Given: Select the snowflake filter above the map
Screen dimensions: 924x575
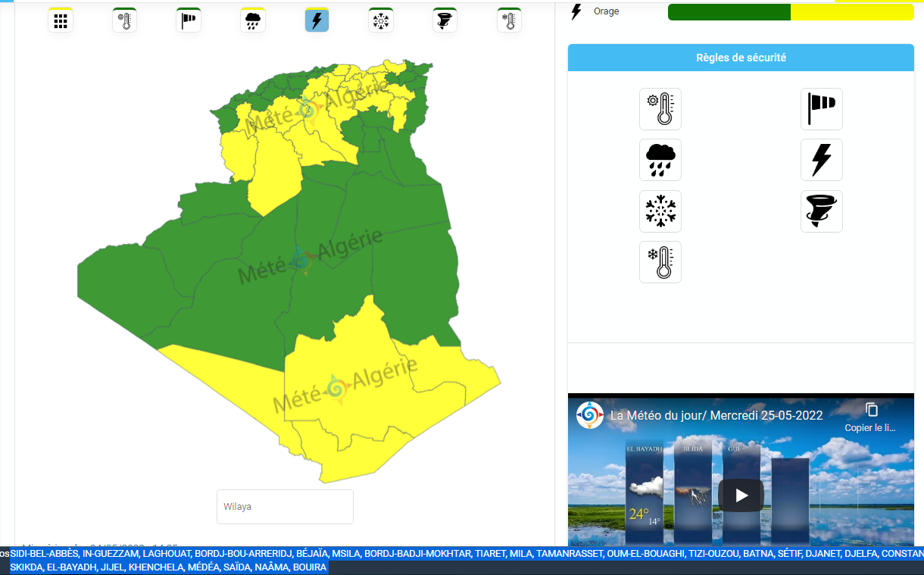Looking at the screenshot, I should [381, 20].
